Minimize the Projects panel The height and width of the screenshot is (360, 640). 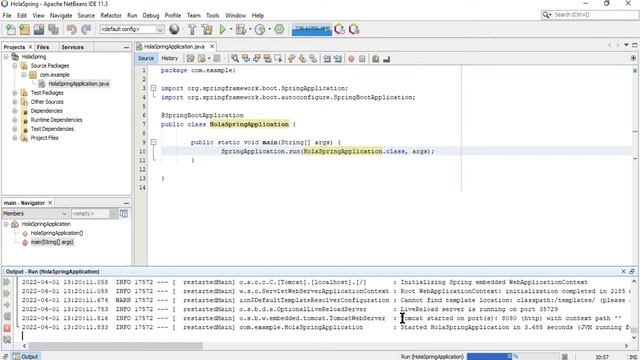[x=126, y=47]
